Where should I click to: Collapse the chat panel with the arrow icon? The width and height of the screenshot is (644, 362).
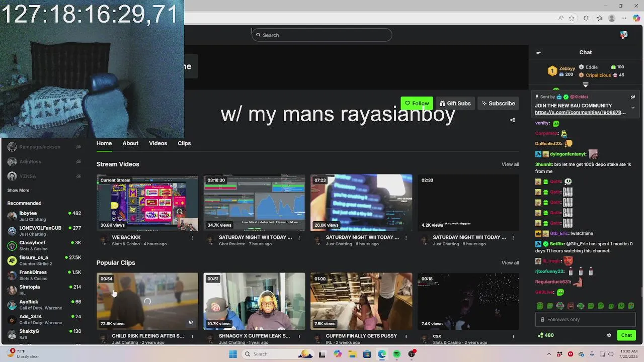(538, 52)
